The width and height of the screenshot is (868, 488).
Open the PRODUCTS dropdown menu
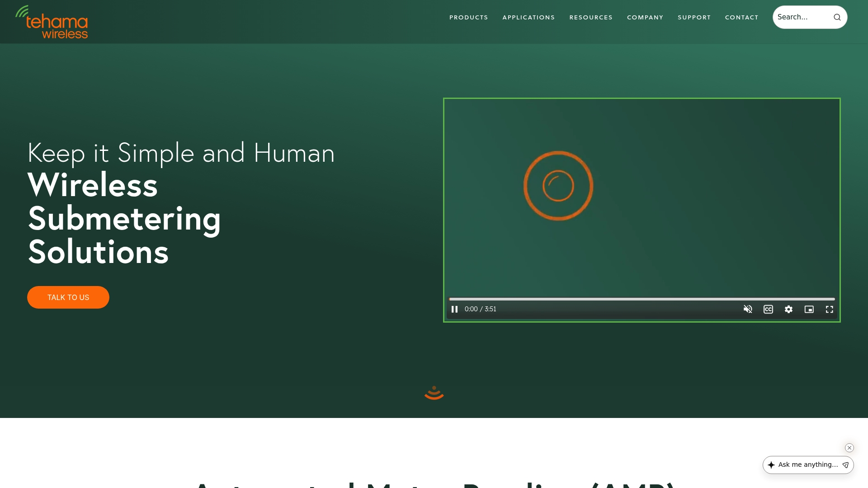point(468,17)
